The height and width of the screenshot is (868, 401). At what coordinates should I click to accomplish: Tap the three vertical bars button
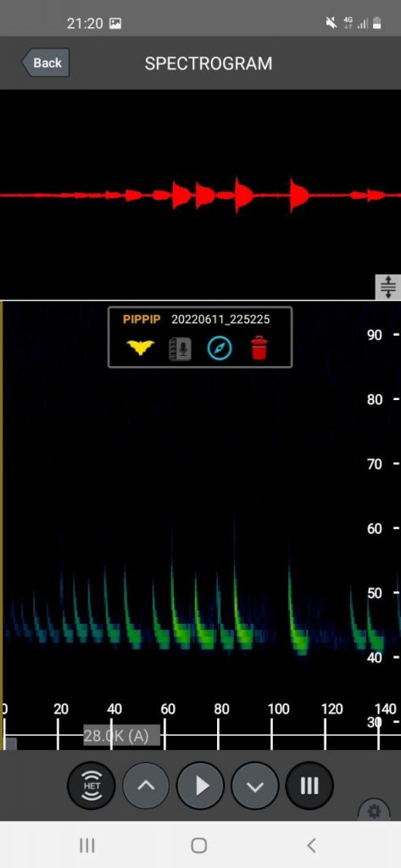(309, 786)
